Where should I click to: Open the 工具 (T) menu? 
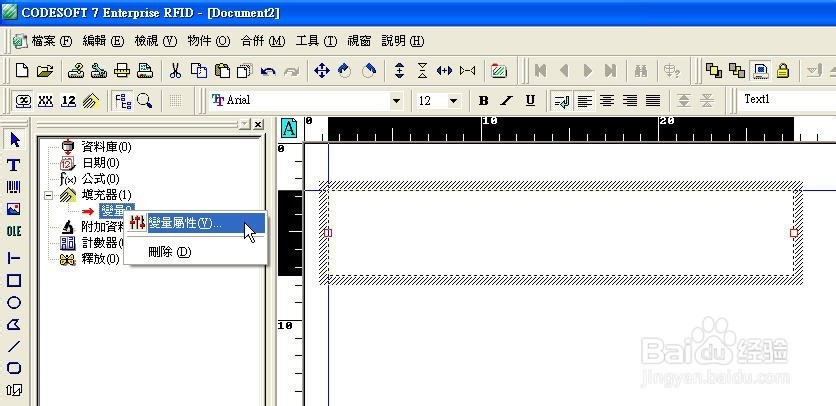[317, 41]
